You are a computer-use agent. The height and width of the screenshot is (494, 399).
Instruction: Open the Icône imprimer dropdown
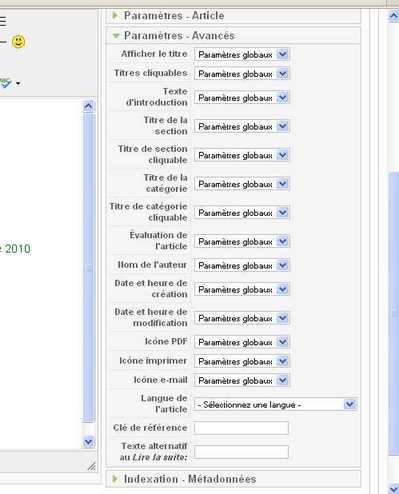[242, 361]
